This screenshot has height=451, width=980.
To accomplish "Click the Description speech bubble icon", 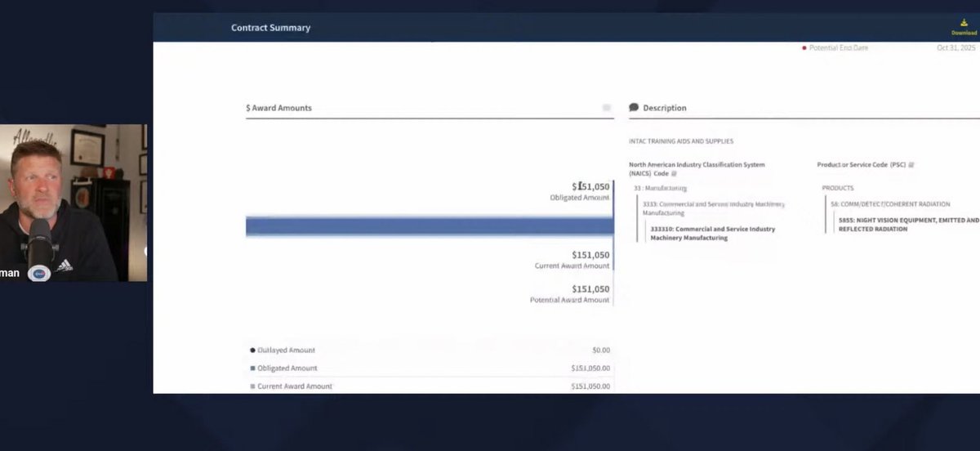I will (x=634, y=107).
